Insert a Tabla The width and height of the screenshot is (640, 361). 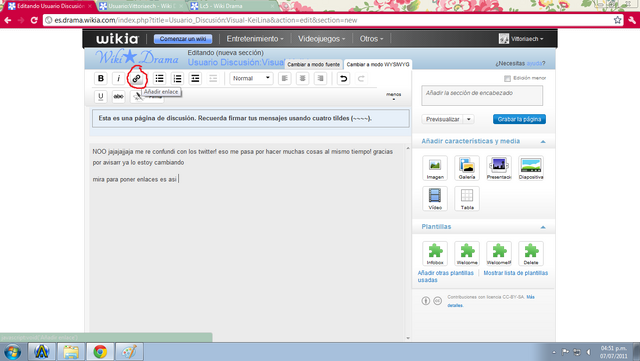(467, 198)
